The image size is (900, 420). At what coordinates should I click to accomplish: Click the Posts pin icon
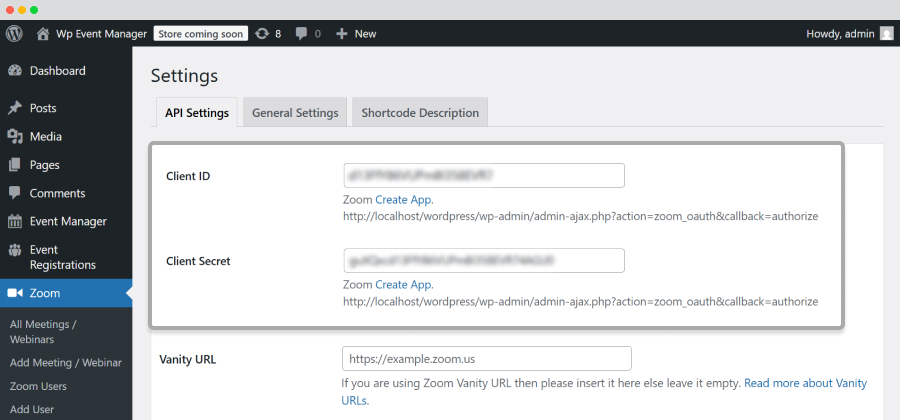15,108
